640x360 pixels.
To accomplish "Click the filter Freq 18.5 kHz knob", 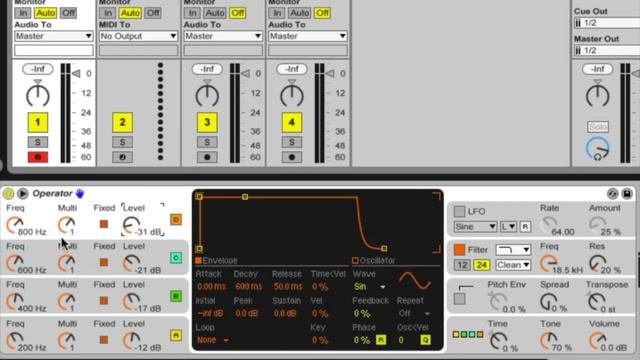I will point(549,264).
